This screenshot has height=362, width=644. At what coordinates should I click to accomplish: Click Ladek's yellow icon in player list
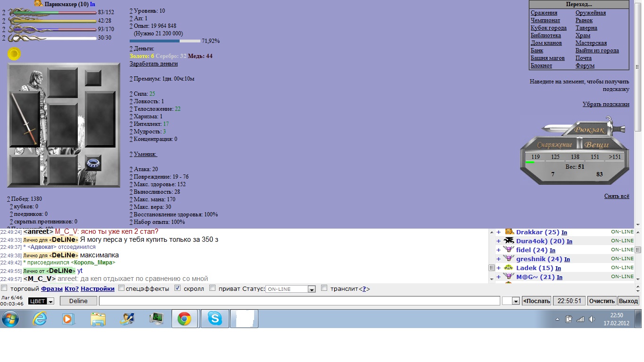509,268
